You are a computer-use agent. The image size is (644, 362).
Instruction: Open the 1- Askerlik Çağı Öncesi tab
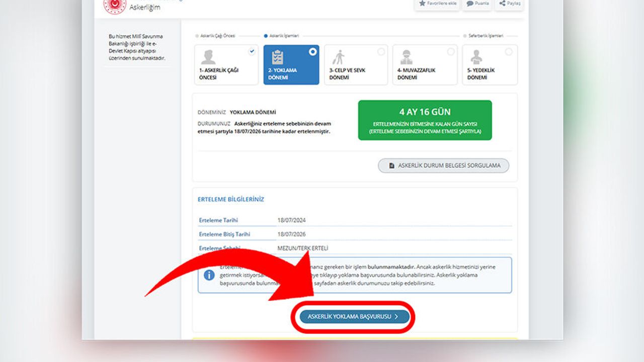[x=226, y=65]
